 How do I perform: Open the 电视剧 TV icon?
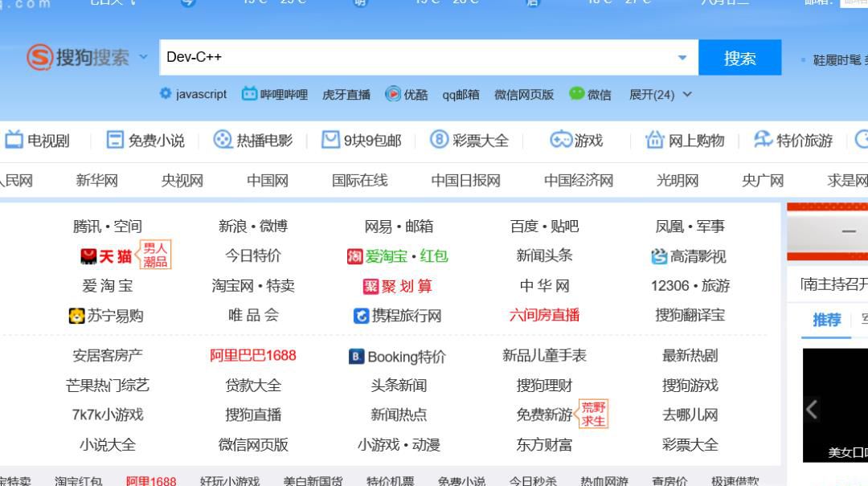tap(14, 141)
